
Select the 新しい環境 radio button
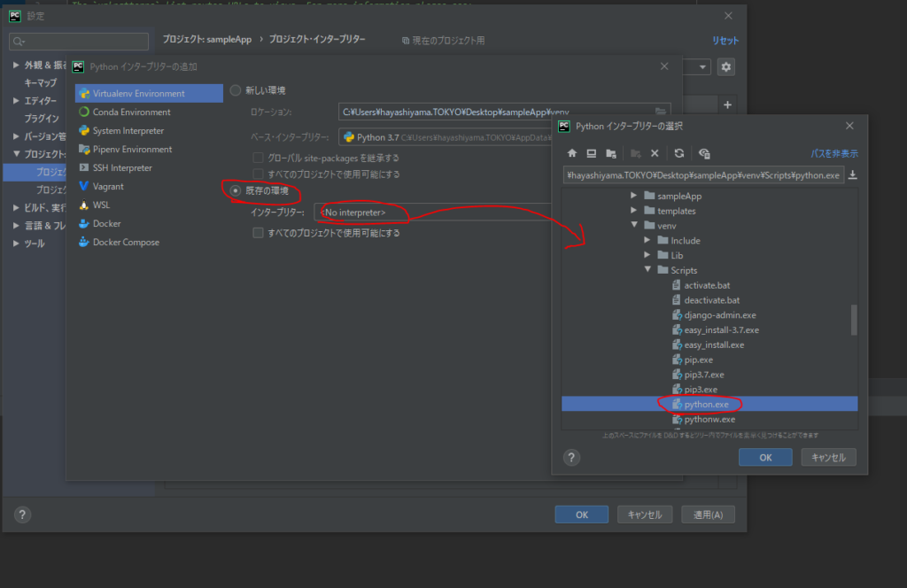tap(236, 90)
